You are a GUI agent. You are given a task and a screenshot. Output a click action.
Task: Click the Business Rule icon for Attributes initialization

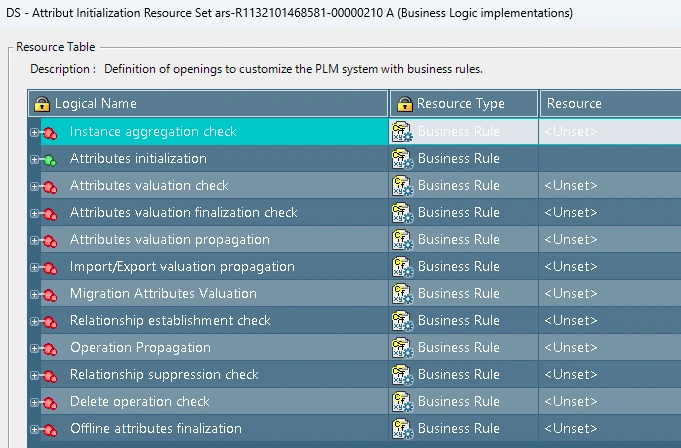(403, 158)
